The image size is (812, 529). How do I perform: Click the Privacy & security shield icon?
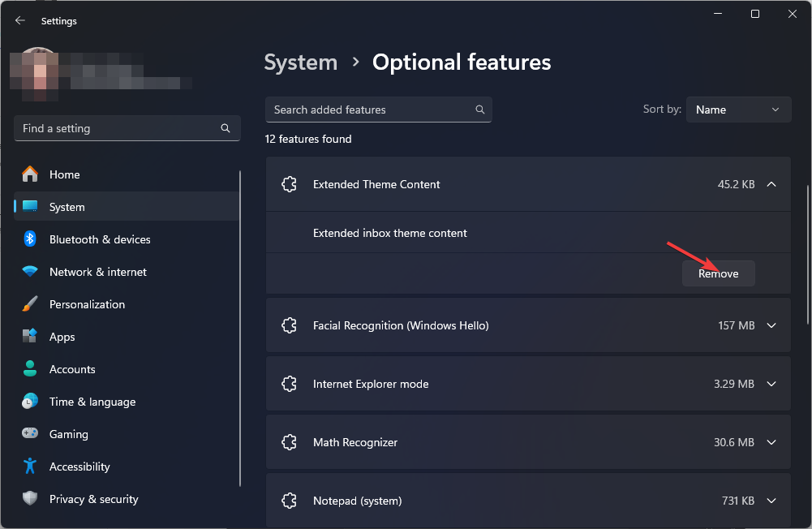[30, 499]
